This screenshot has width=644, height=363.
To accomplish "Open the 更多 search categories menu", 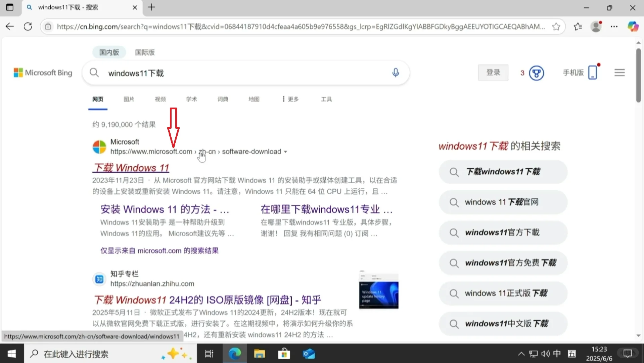I will tap(290, 99).
